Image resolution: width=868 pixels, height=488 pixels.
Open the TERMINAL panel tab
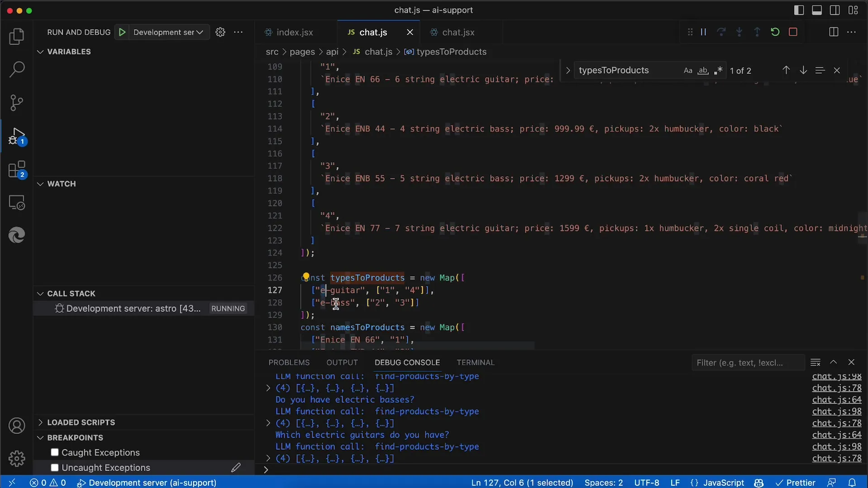(x=475, y=363)
